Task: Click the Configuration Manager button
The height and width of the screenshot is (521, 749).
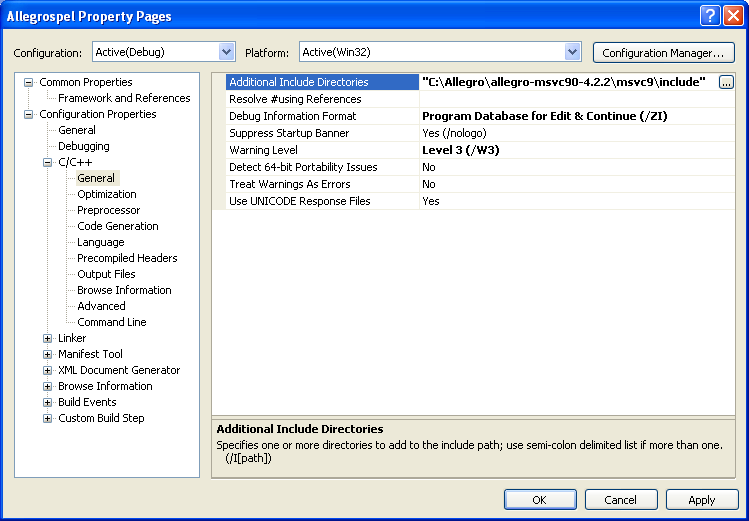Action: [x=663, y=53]
